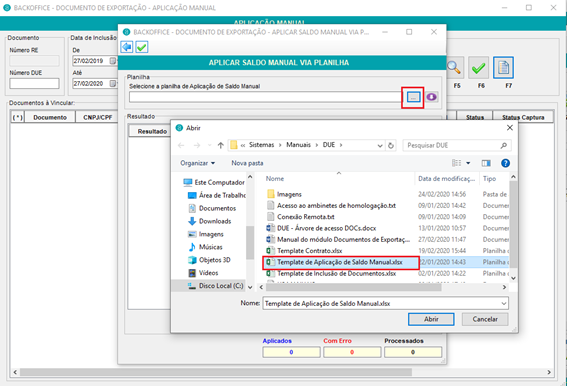Select file Template de Inclusão de Documentos.xlsx

pyautogui.click(x=331, y=273)
